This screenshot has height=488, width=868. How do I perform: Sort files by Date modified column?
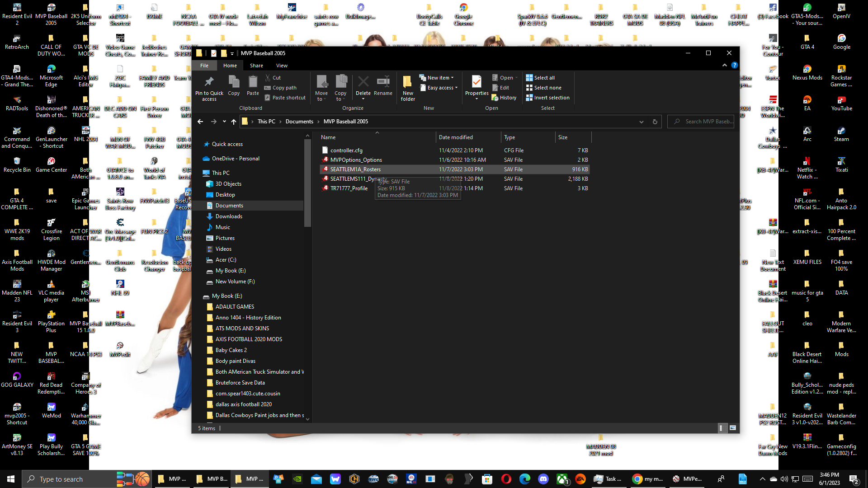(469, 137)
